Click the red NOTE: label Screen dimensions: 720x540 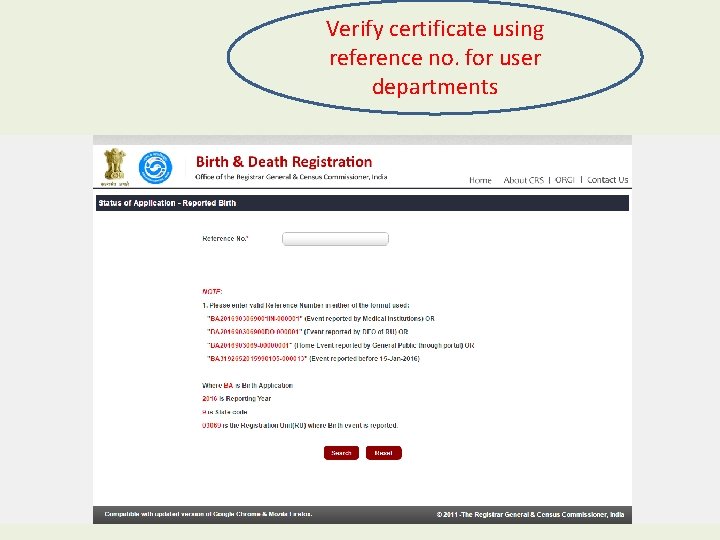[x=212, y=292]
